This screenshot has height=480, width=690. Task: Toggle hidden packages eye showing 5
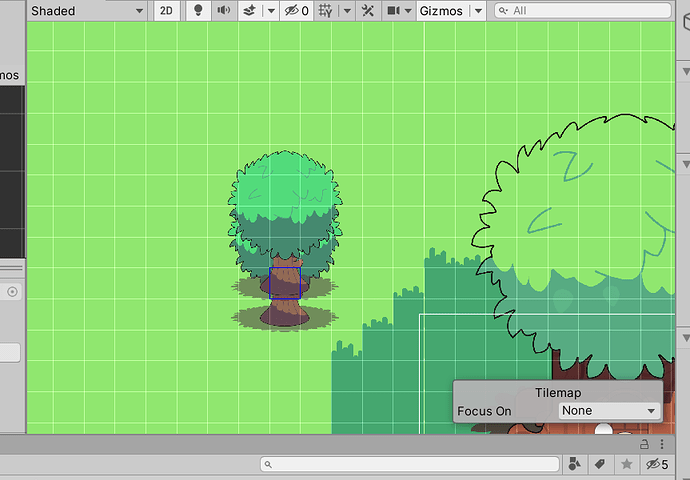[x=657, y=464]
